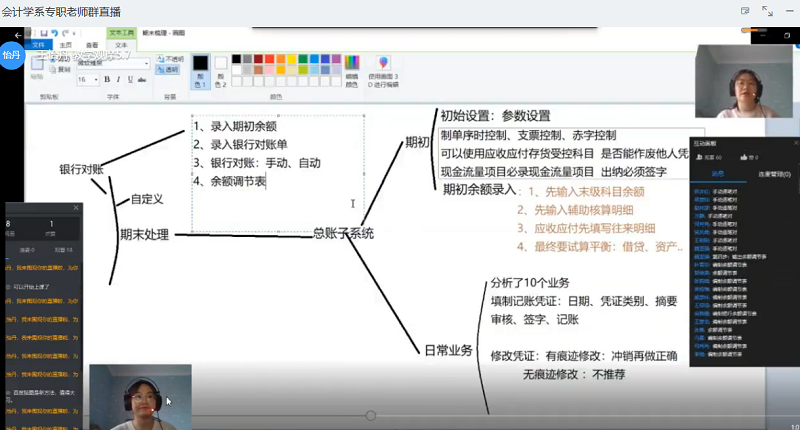The image size is (800, 430).
Task: Open the font family dropdown
Action: tap(146, 64)
